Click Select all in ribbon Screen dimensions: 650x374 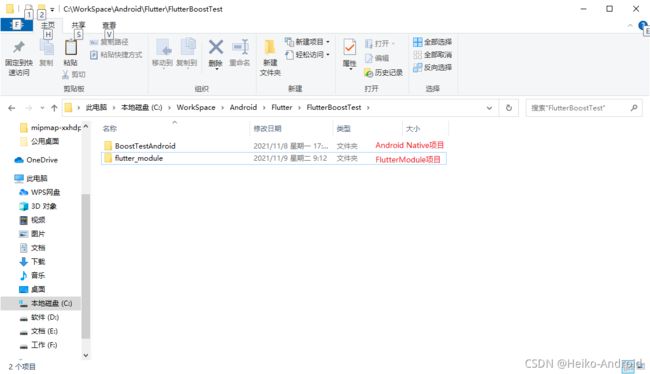tap(432, 42)
